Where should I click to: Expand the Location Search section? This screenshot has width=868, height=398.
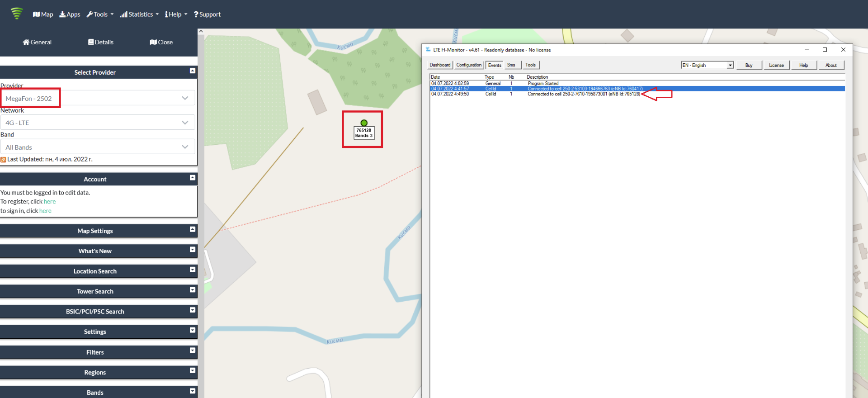(193, 270)
